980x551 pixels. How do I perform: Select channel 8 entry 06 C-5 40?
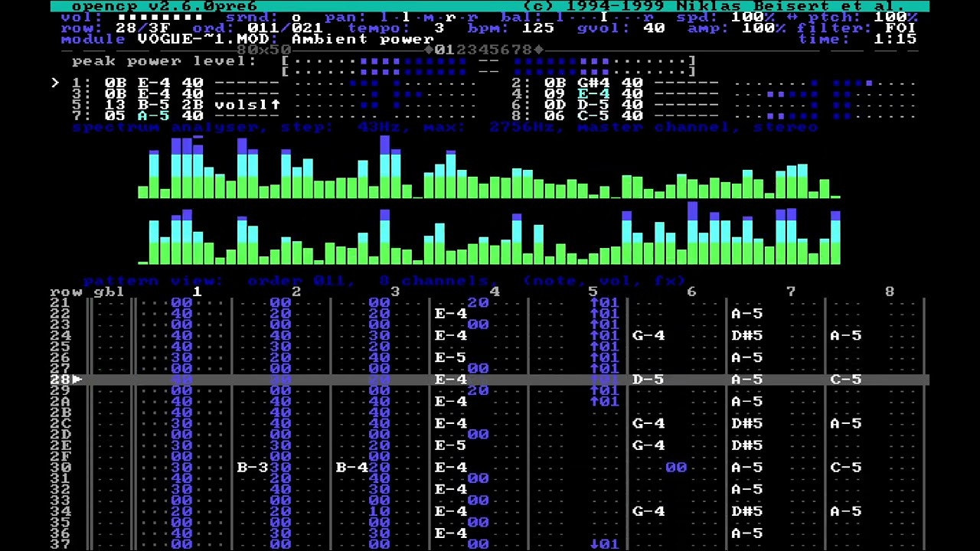pyautogui.click(x=593, y=116)
